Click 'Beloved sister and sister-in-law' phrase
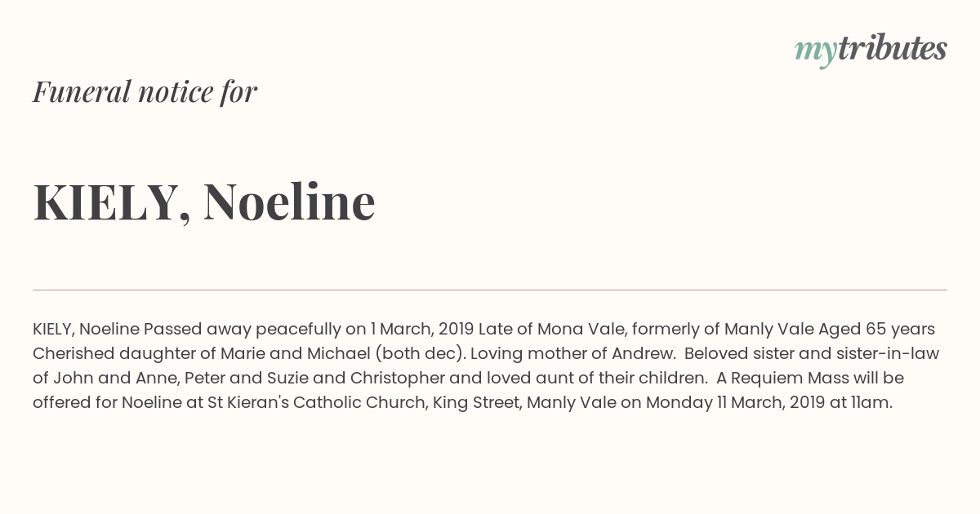The width and height of the screenshot is (980, 514). point(812,354)
